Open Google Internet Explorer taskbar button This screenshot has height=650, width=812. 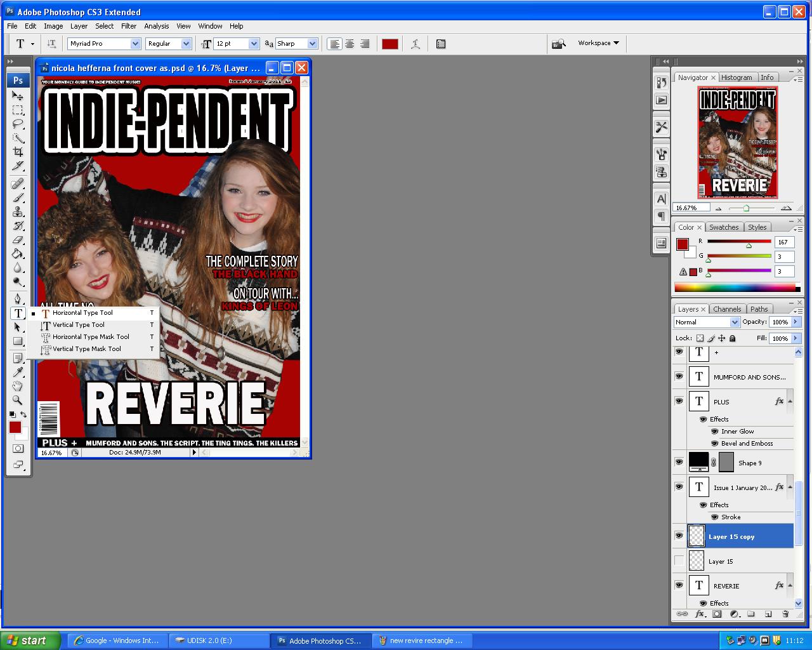[117, 640]
